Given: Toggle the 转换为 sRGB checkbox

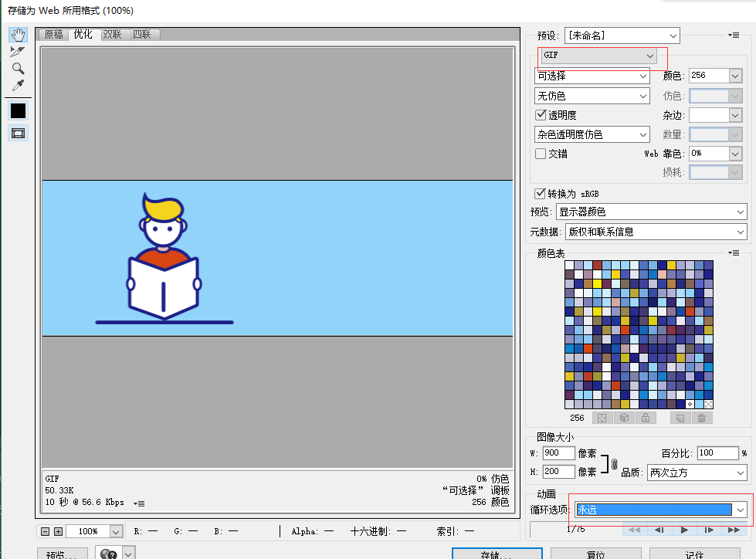Looking at the screenshot, I should [540, 193].
